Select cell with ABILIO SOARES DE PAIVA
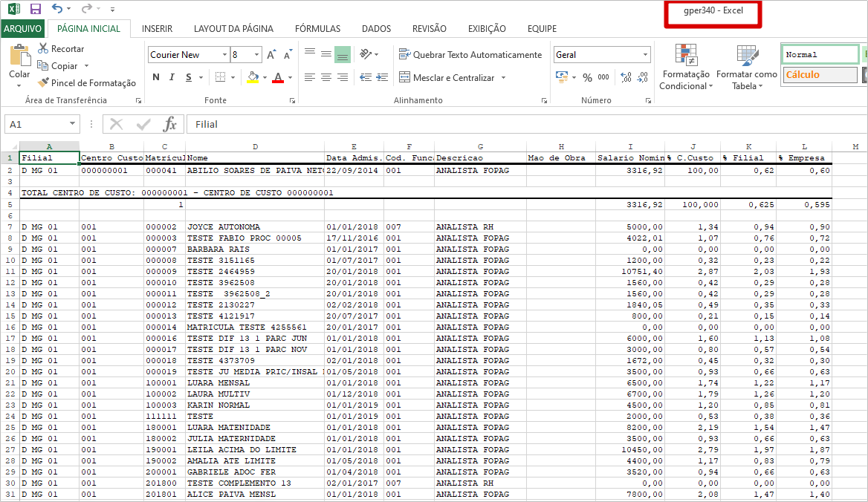The image size is (868, 502). pyautogui.click(x=255, y=170)
